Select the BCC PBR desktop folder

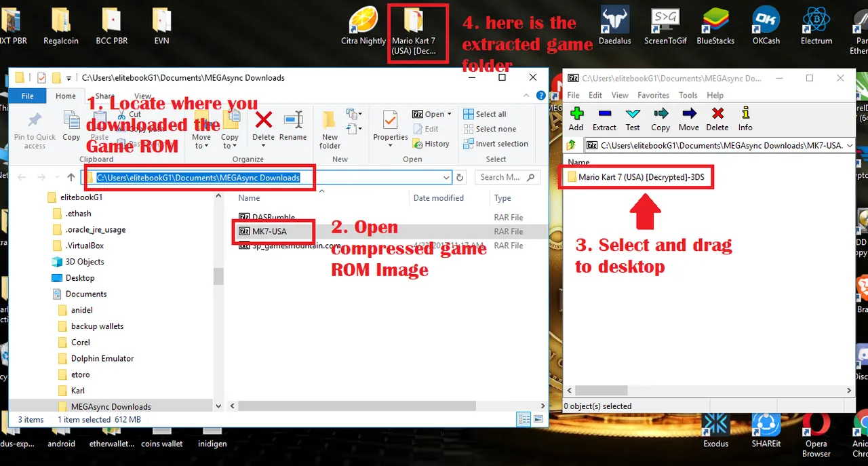[x=111, y=27]
